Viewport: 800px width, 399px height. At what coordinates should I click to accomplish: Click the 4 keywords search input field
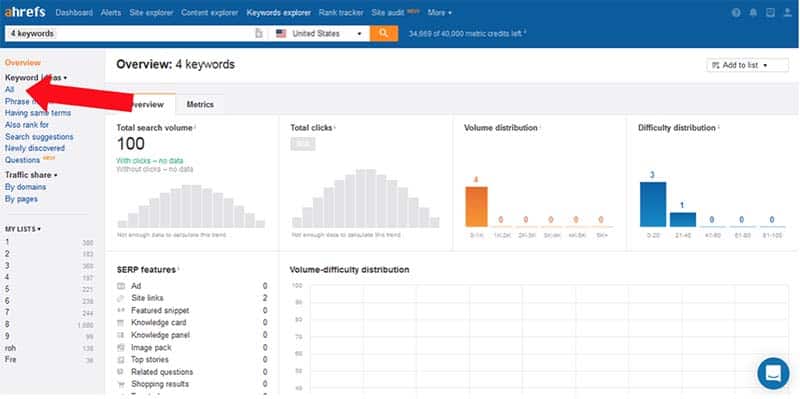(130, 34)
